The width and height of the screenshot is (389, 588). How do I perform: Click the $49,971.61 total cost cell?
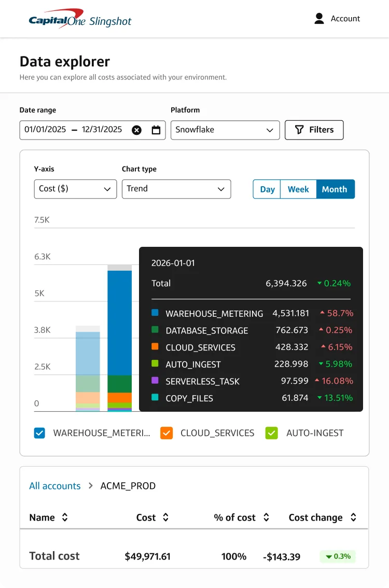tap(147, 556)
